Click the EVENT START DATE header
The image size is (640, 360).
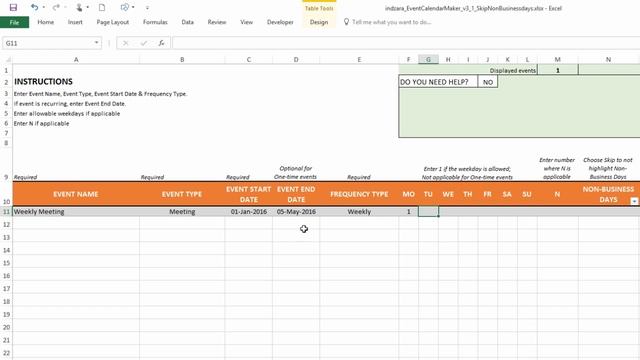pyautogui.click(x=249, y=194)
